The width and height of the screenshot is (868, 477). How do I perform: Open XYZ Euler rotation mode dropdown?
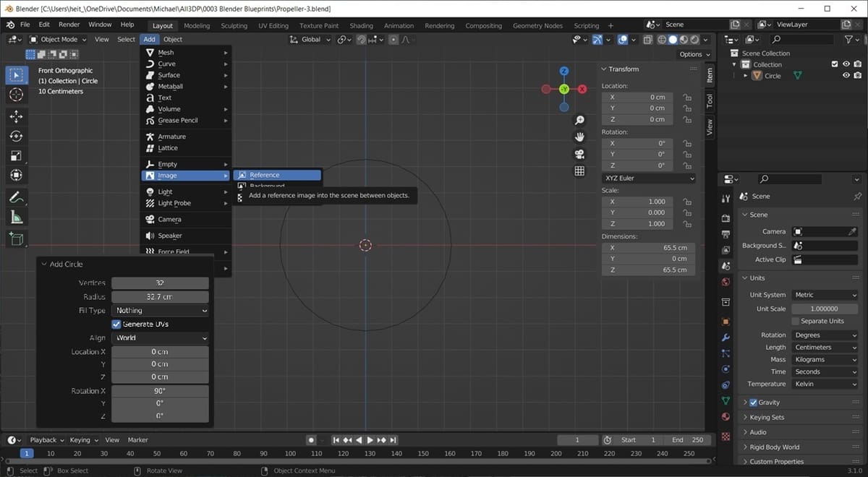pyautogui.click(x=649, y=179)
